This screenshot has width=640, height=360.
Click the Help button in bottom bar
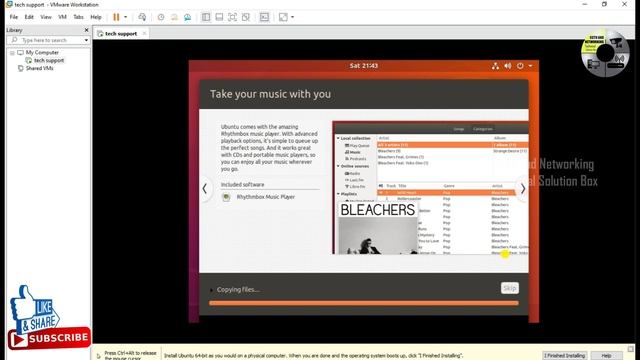click(607, 356)
